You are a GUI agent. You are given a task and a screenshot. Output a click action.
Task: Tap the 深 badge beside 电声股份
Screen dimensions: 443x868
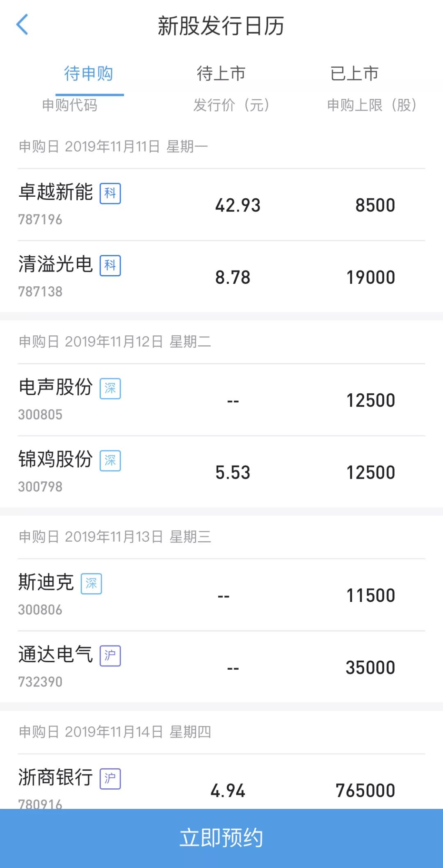(x=110, y=388)
